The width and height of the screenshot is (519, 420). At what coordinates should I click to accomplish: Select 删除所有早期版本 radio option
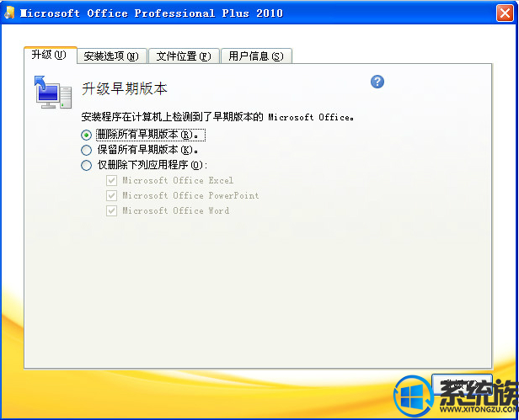pyautogui.click(x=87, y=135)
